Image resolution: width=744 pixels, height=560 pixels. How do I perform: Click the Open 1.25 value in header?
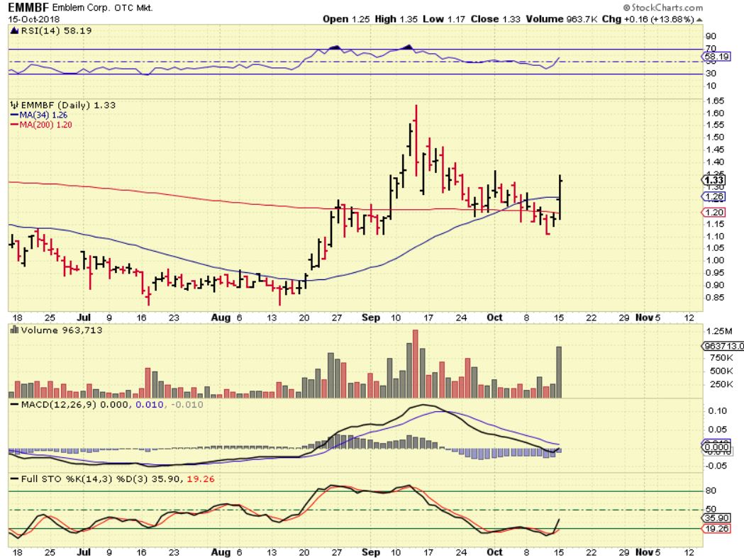pos(346,19)
